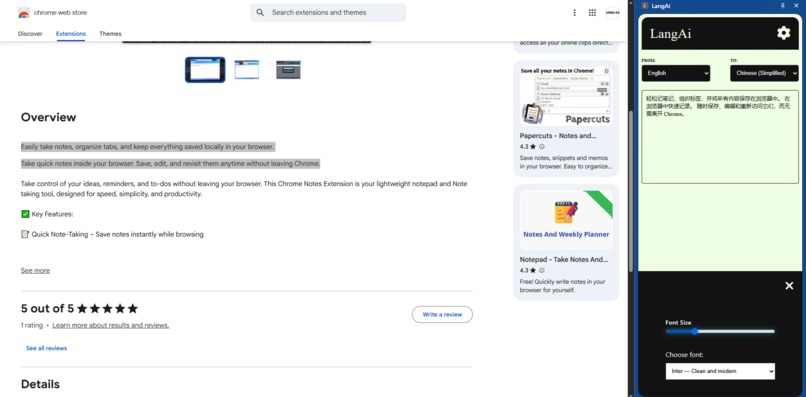Select the second screenshot thumbnail
Screen dimensions: 806x397
pyautogui.click(x=247, y=69)
